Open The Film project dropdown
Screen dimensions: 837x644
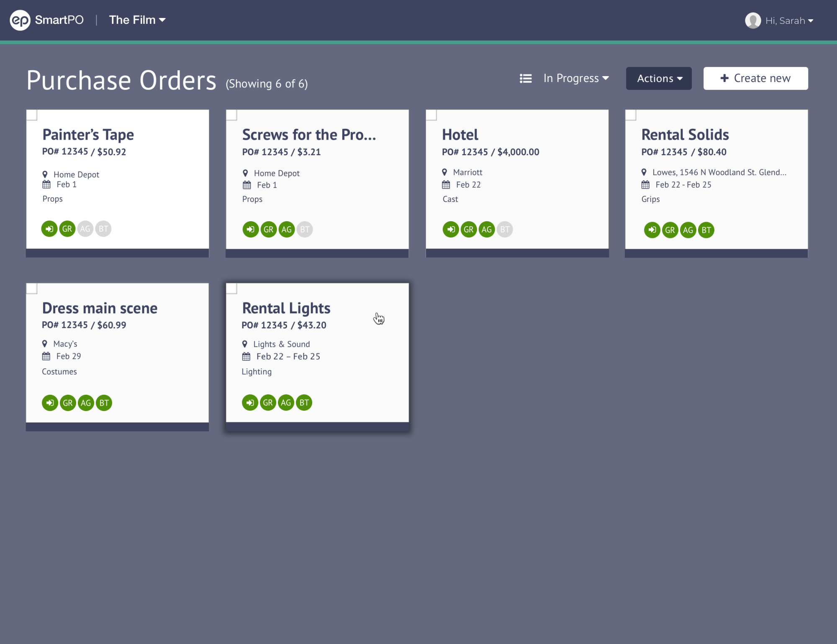point(137,20)
